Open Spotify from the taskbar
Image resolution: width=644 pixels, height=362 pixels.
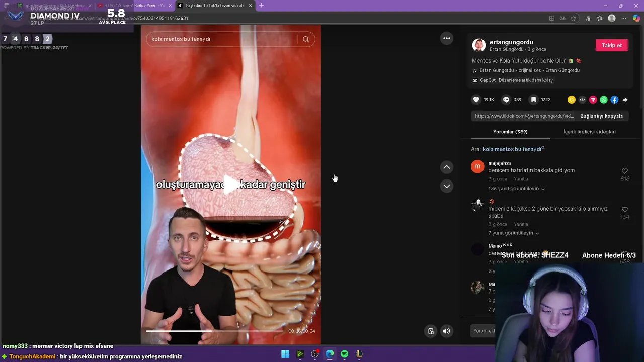click(344, 354)
